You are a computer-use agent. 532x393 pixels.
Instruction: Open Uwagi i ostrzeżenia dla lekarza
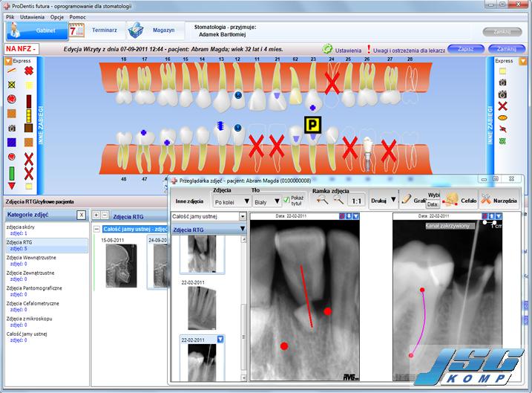pyautogui.click(x=406, y=50)
